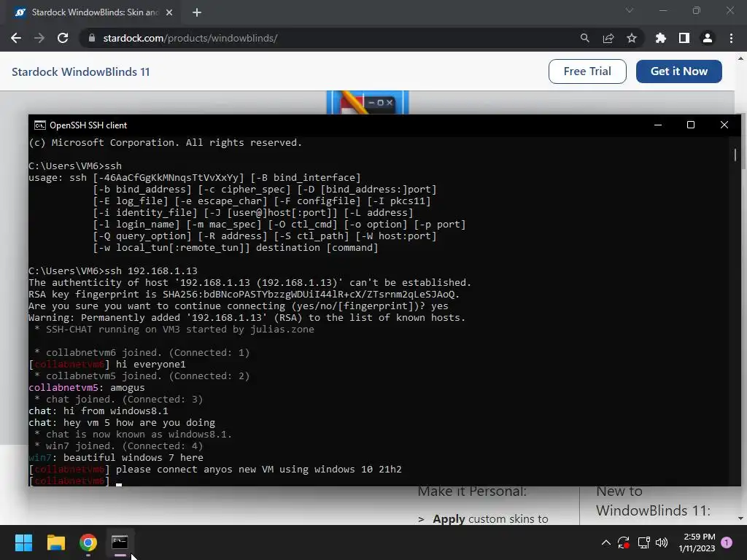747x560 pixels.
Task: Open File Explorer from taskbar
Action: 55,542
